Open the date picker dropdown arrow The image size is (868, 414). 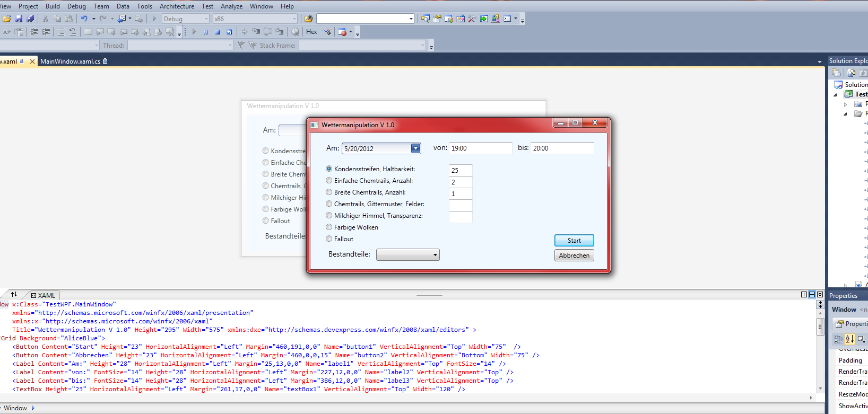pyautogui.click(x=416, y=148)
